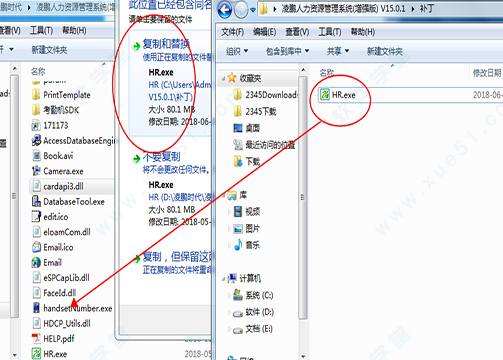
Task: Select the 171173 file icon
Action: (x=36, y=125)
